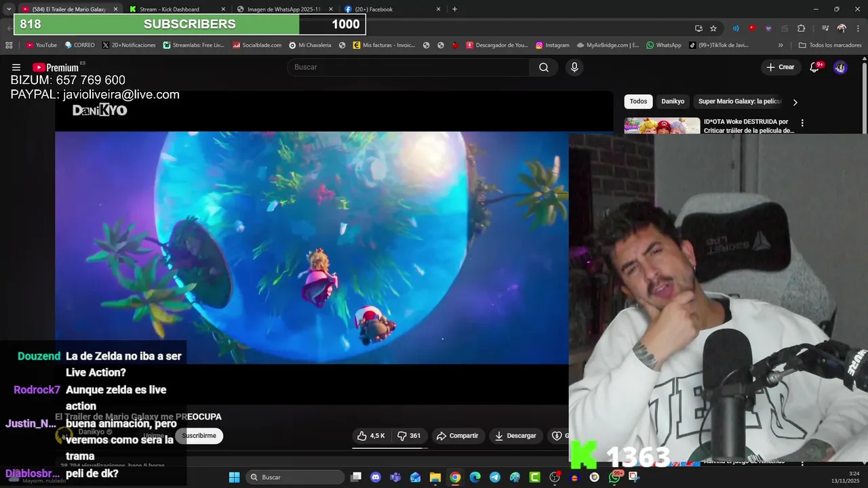Switch to Facebook browser tab

(x=393, y=9)
